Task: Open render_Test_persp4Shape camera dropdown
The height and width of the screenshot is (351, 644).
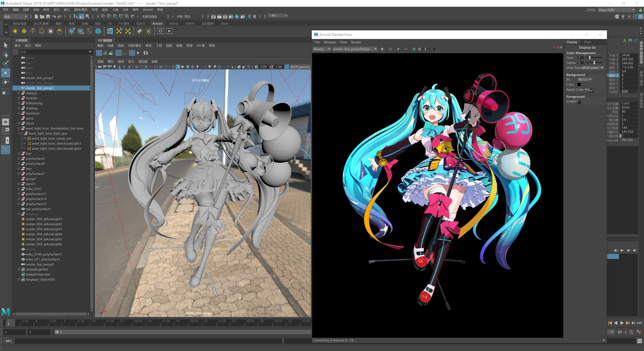Action: coord(355,49)
